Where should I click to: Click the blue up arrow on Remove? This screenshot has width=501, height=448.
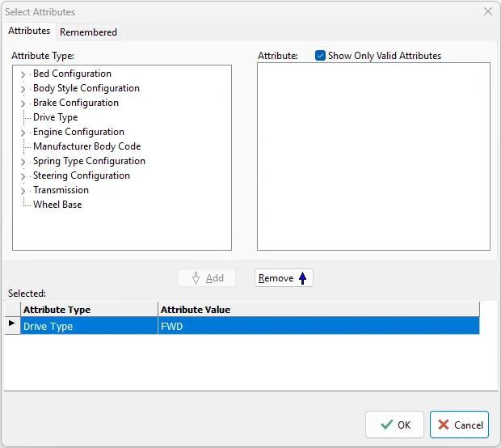coord(303,278)
